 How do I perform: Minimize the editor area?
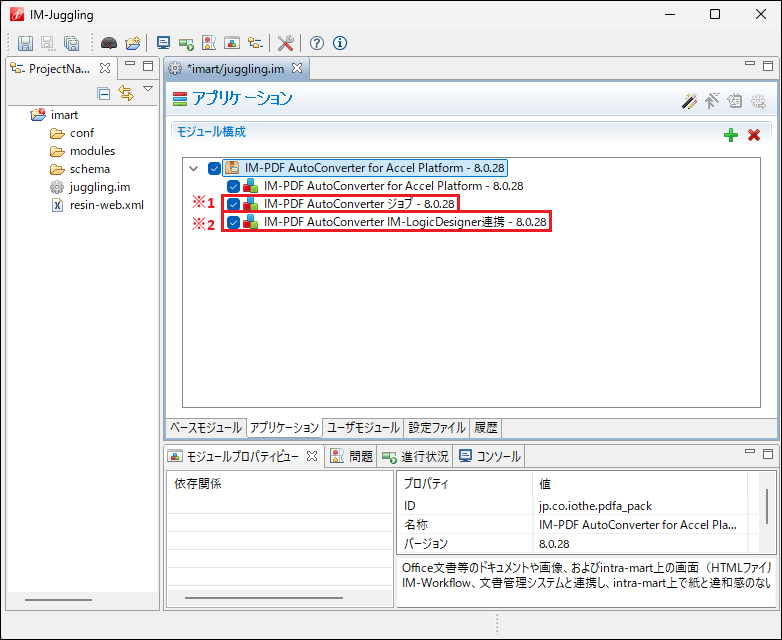click(750, 64)
